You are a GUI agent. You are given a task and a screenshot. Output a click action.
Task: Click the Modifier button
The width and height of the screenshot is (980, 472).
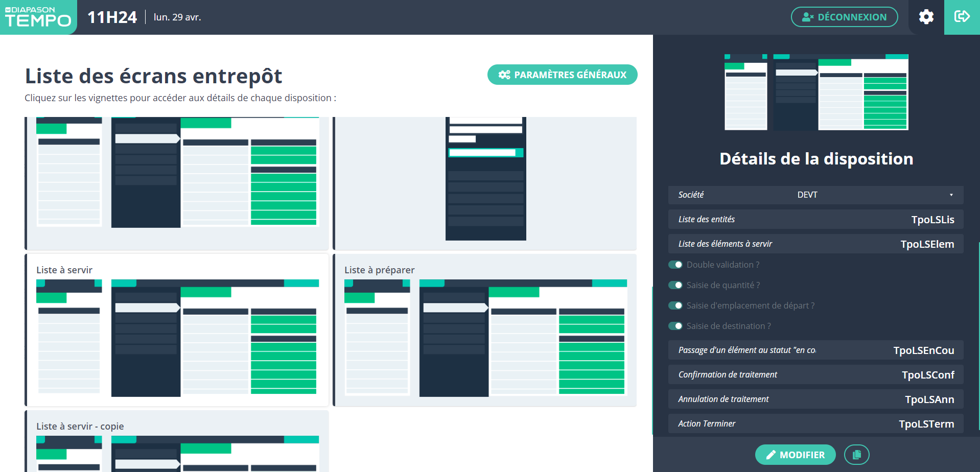point(795,455)
